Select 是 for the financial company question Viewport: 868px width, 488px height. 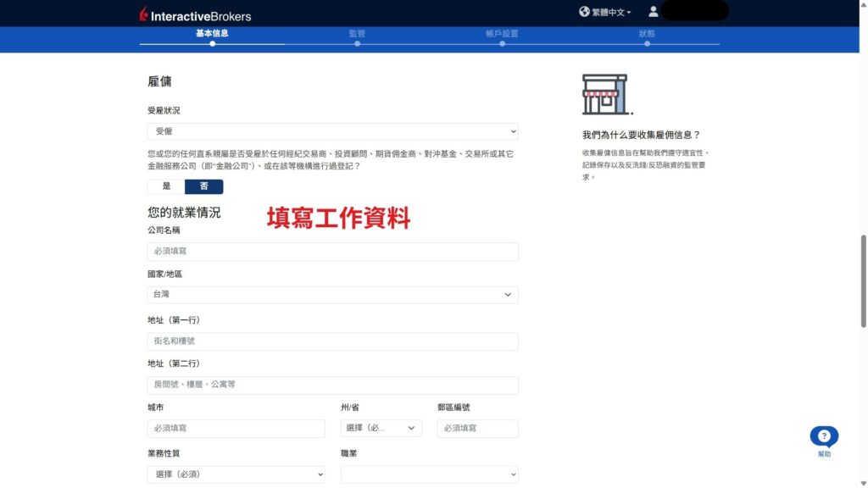[x=166, y=186]
